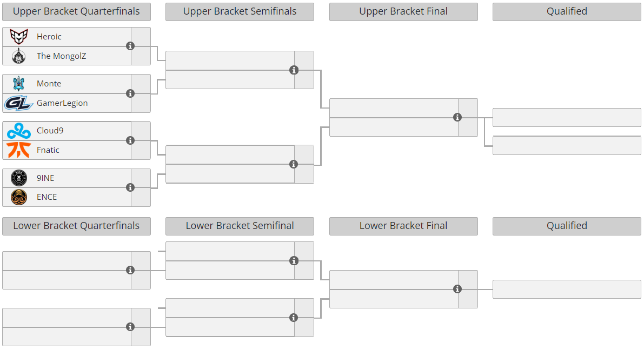
Task: Click the GamerLegion team logo
Action: (x=19, y=103)
